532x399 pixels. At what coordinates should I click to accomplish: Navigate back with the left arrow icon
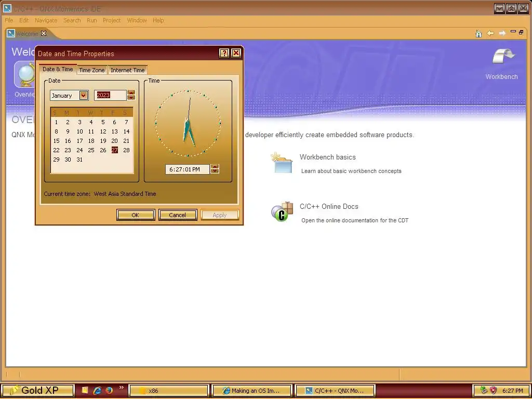pyautogui.click(x=490, y=33)
